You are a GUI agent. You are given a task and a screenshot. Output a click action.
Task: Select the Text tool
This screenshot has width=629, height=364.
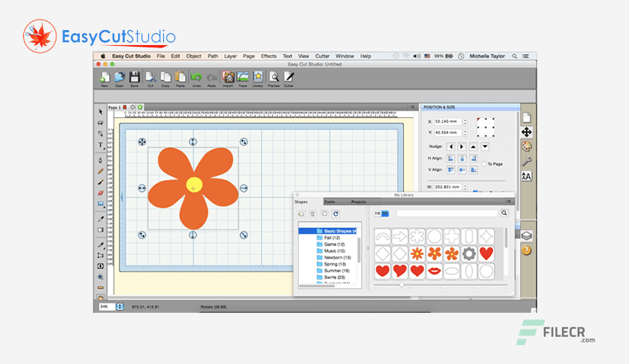pos(100,145)
